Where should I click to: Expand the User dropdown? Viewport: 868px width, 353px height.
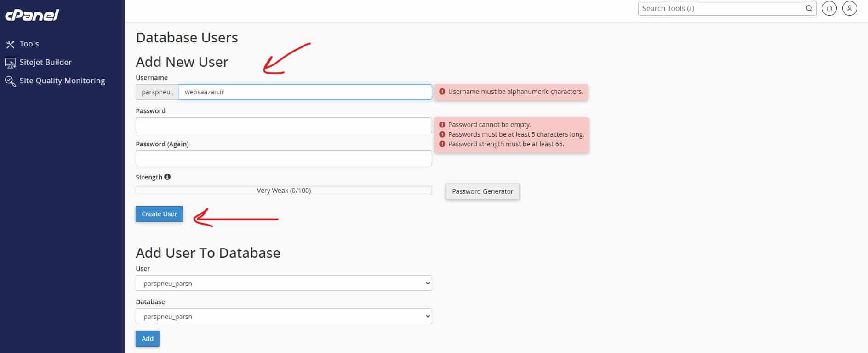point(284,283)
